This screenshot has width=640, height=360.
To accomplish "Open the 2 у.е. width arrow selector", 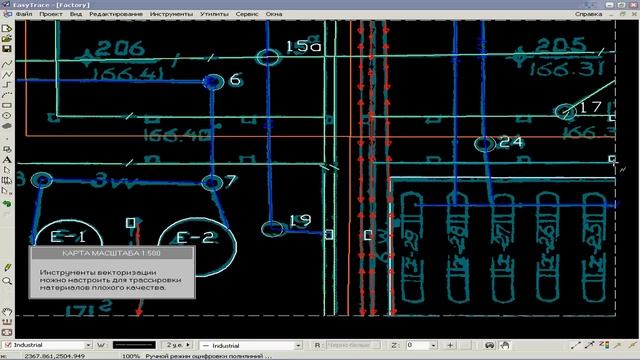I will click(x=188, y=345).
